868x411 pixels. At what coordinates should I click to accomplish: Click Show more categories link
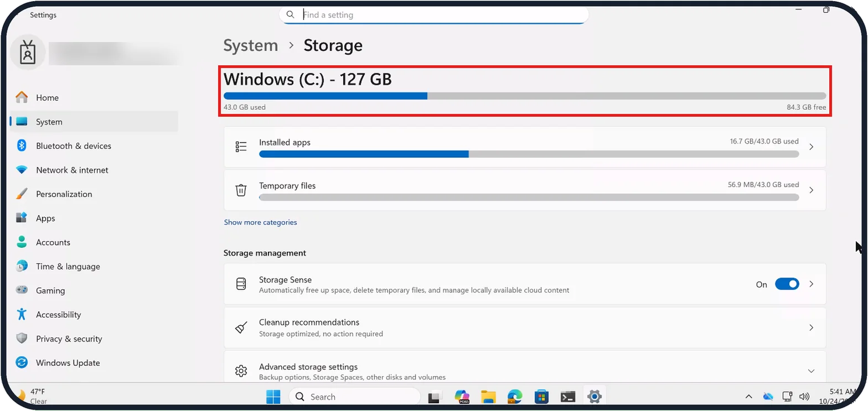[260, 222]
